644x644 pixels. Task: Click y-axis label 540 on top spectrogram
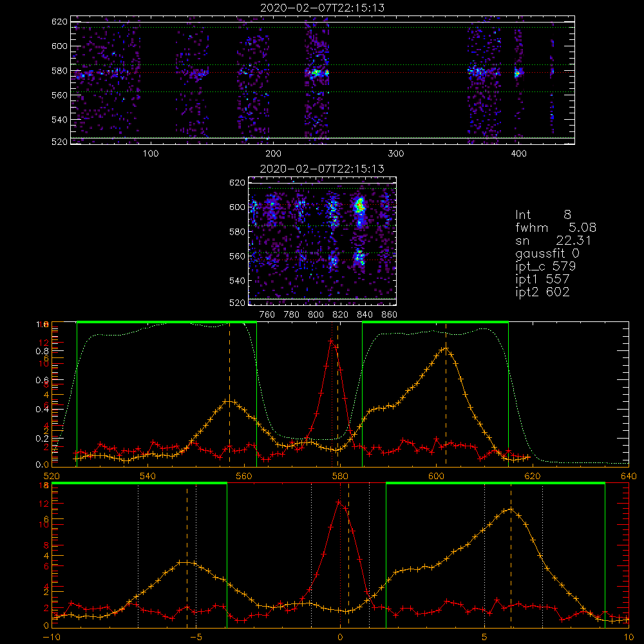[x=59, y=120]
